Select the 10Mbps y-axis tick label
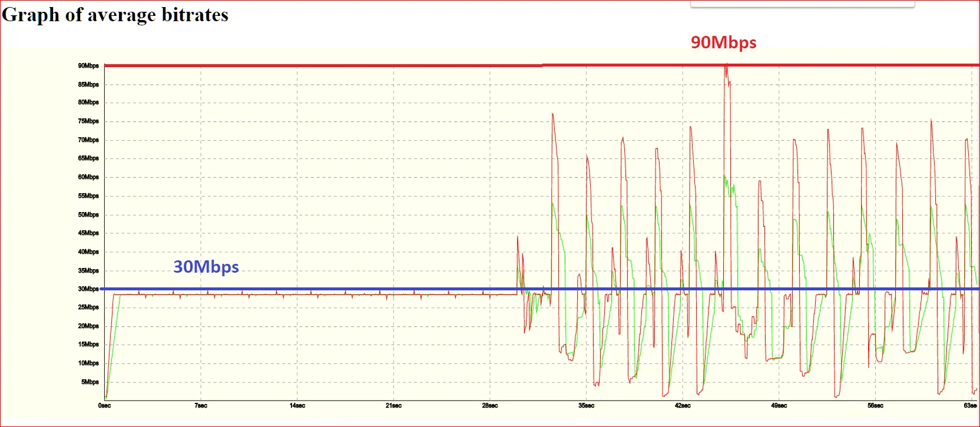This screenshot has width=980, height=427. pos(88,363)
